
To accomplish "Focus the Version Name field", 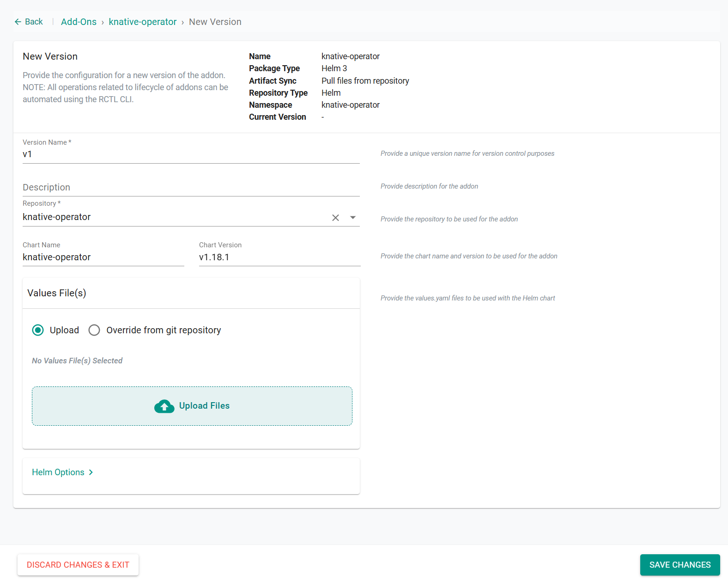I will [x=191, y=154].
